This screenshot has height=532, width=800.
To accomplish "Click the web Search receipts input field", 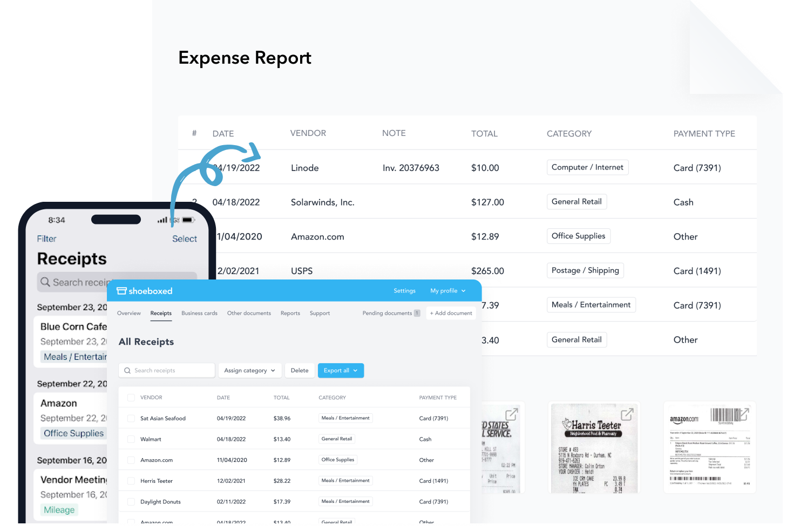I will [167, 371].
